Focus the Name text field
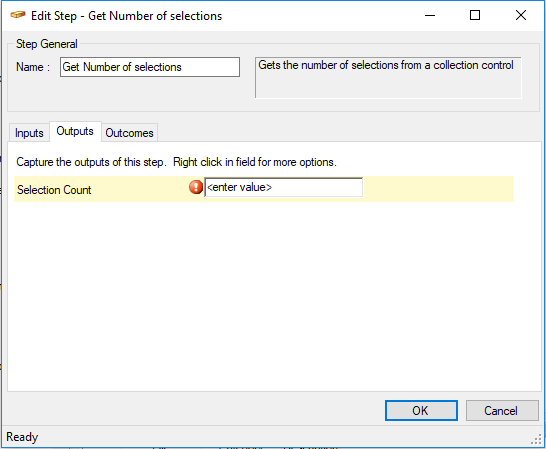The width and height of the screenshot is (546, 449). 150,67
